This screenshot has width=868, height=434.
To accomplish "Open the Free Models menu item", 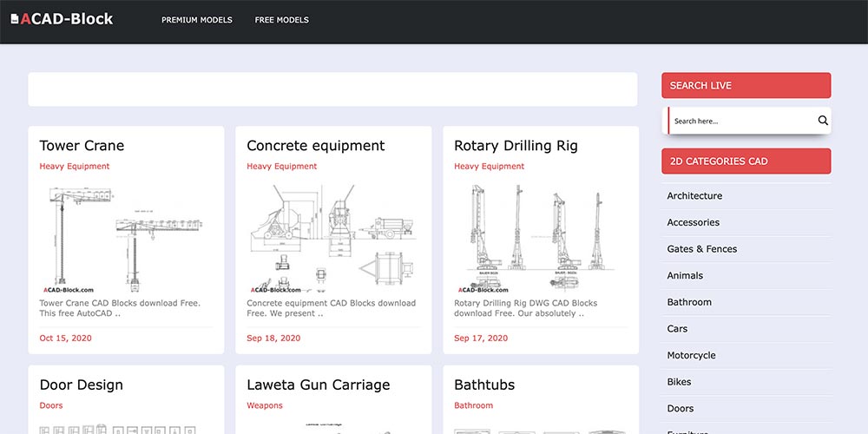I will 282,20.
